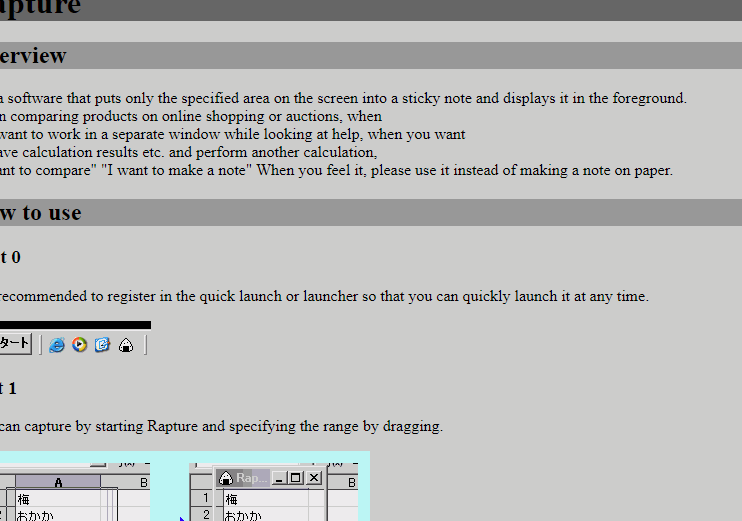Click row 2 header in the right spreadsheet
This screenshot has width=742, height=521.
click(x=205, y=515)
